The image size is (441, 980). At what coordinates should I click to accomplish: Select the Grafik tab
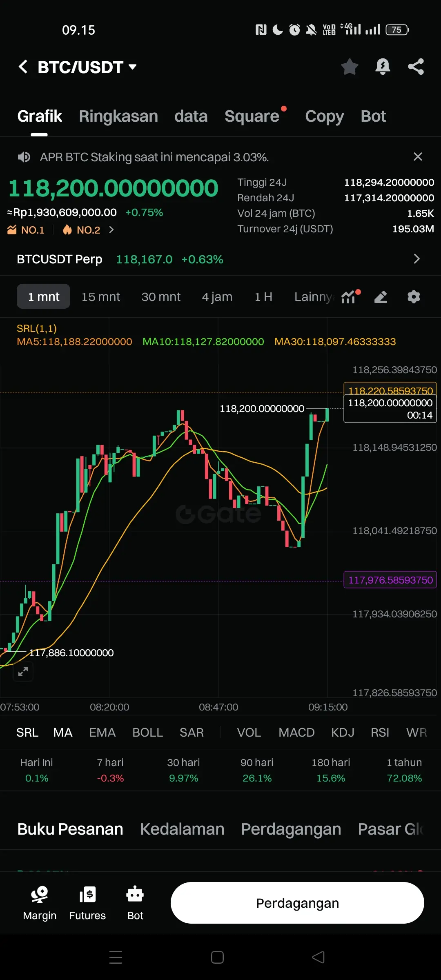click(x=40, y=116)
